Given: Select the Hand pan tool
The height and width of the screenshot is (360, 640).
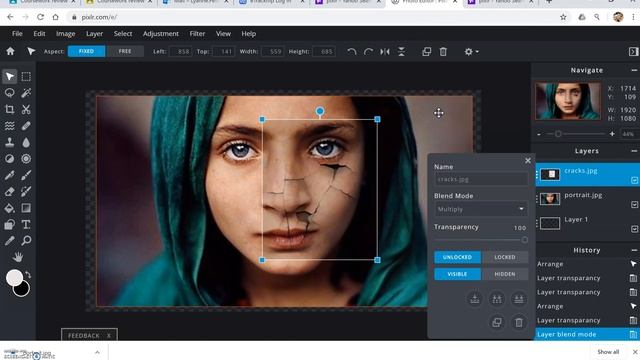Looking at the screenshot, I should coord(18,257).
